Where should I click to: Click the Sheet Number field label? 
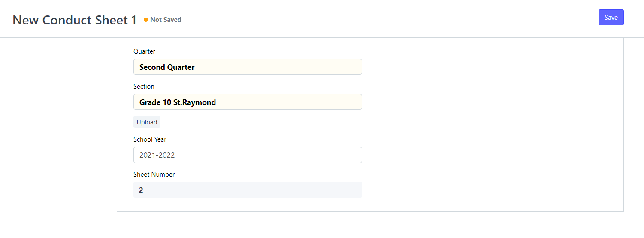(x=154, y=175)
